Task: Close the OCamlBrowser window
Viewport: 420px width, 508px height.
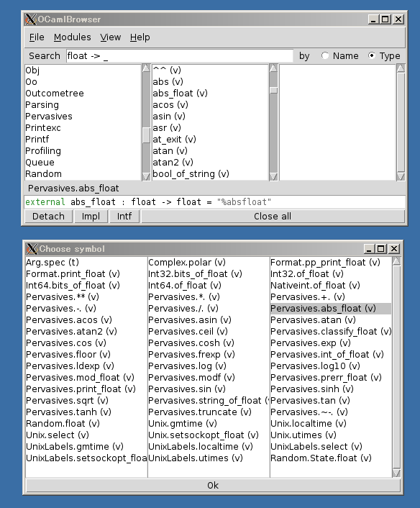Action: (398, 19)
